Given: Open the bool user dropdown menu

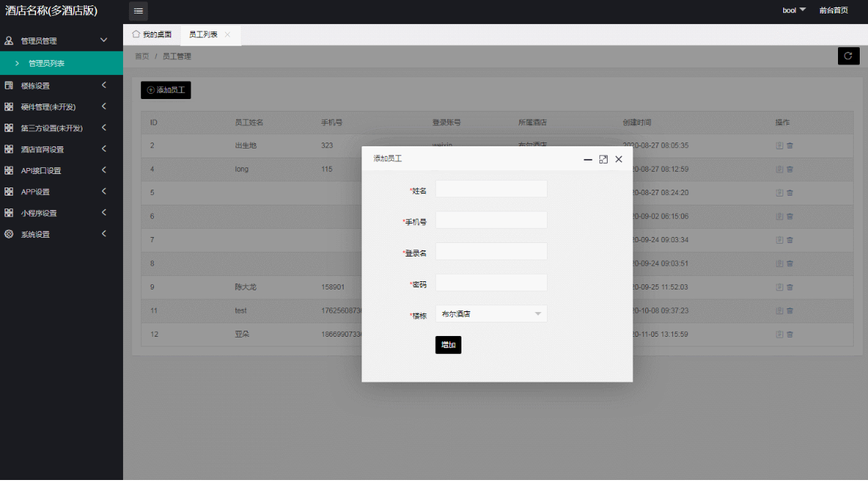Looking at the screenshot, I should 794,10.
